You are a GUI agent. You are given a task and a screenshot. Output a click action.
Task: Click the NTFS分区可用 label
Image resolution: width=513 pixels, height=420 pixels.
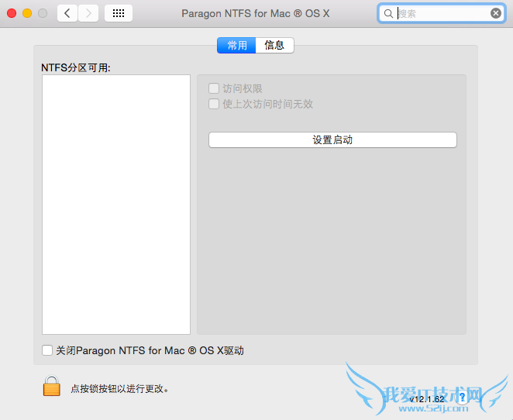tap(76, 67)
